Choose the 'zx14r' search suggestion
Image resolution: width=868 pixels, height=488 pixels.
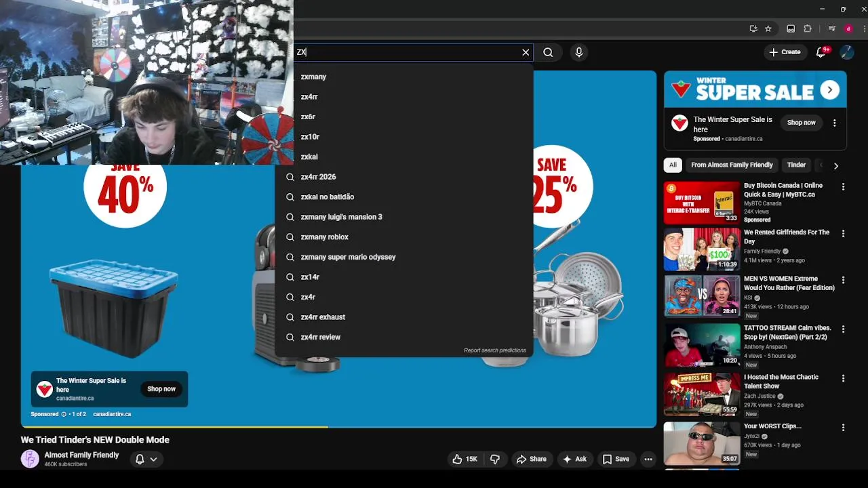tap(404, 277)
